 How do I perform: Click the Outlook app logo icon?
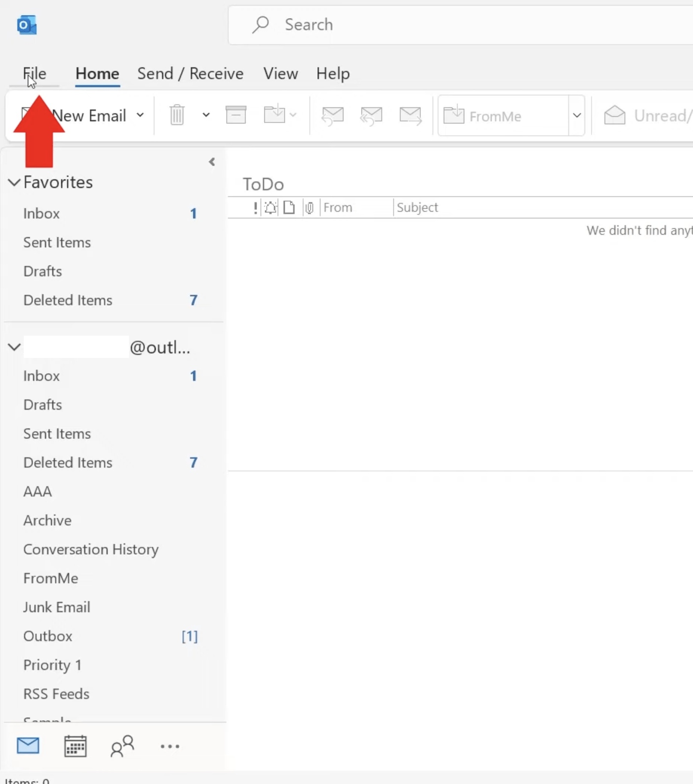(x=27, y=25)
